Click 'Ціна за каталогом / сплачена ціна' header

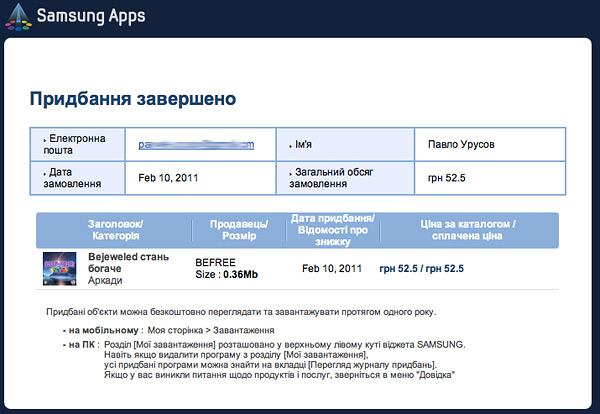pyautogui.click(x=468, y=230)
